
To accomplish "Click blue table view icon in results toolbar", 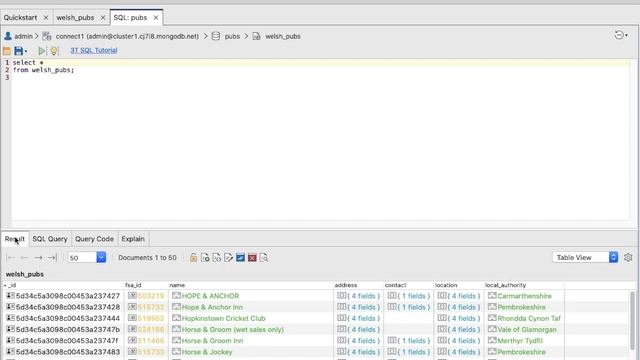I will coord(240,258).
